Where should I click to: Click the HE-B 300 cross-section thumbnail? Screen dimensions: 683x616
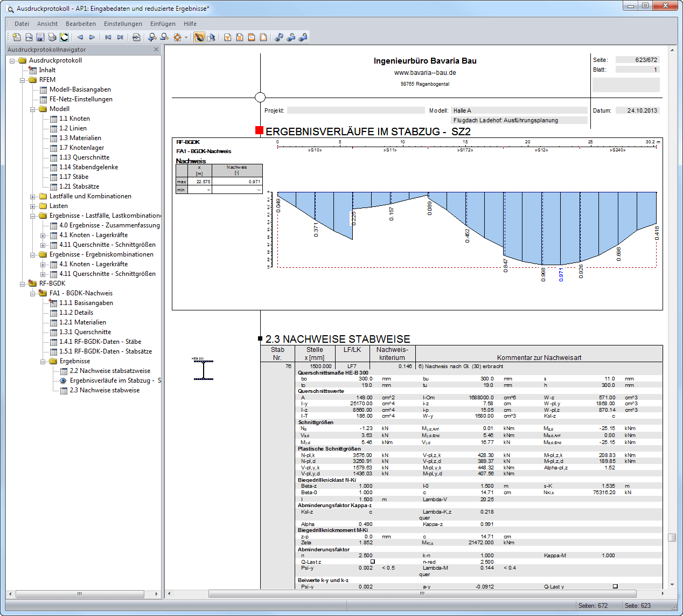pyautogui.click(x=203, y=369)
